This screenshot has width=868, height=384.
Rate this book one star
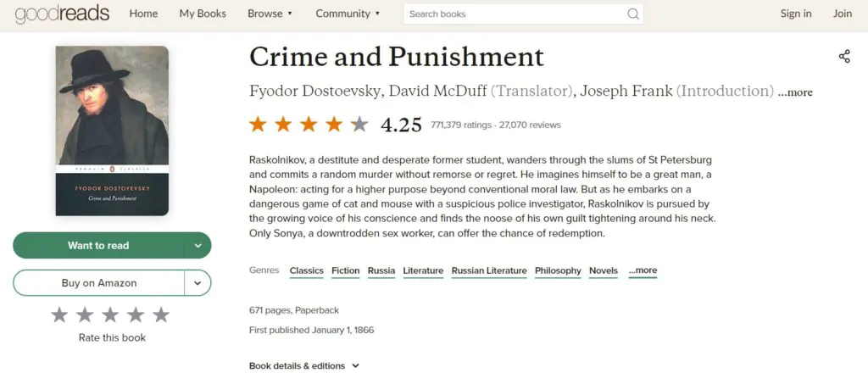[59, 315]
